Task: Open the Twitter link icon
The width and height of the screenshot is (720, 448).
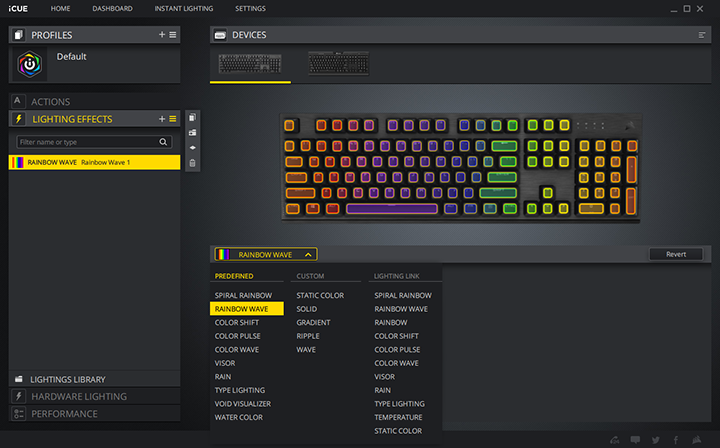Action: pos(655,439)
